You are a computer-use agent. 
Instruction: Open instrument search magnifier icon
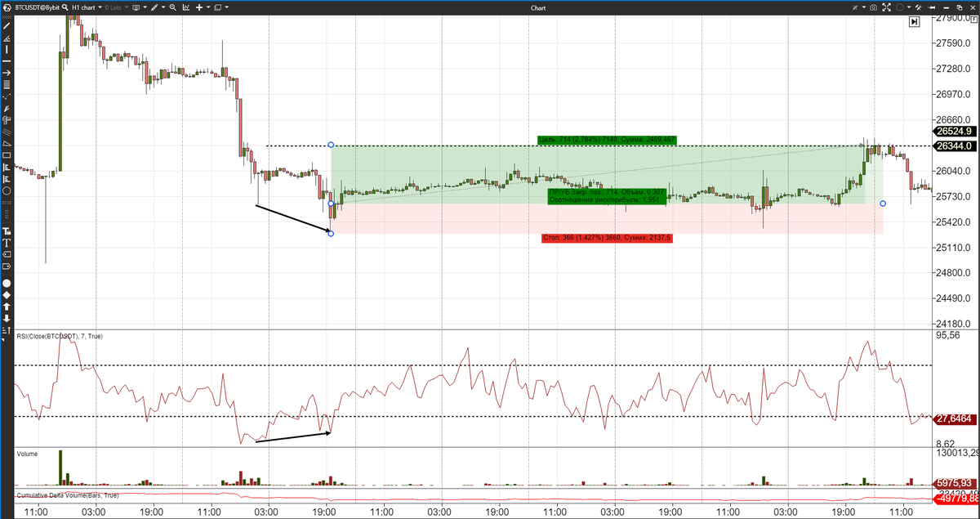(65, 7)
